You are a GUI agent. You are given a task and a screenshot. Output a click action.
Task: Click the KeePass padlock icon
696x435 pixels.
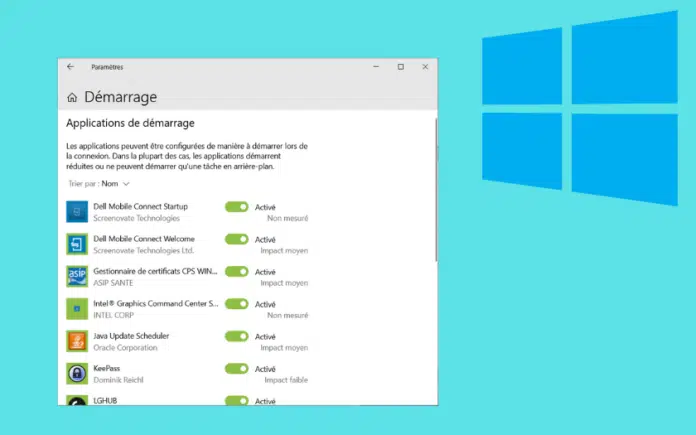[77, 374]
